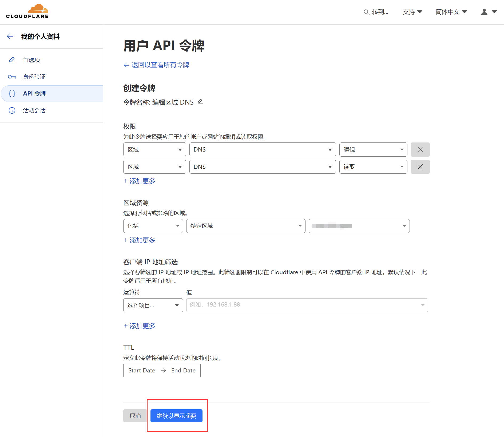Open the user account avatar menu
The image size is (504, 437).
tap(489, 12)
